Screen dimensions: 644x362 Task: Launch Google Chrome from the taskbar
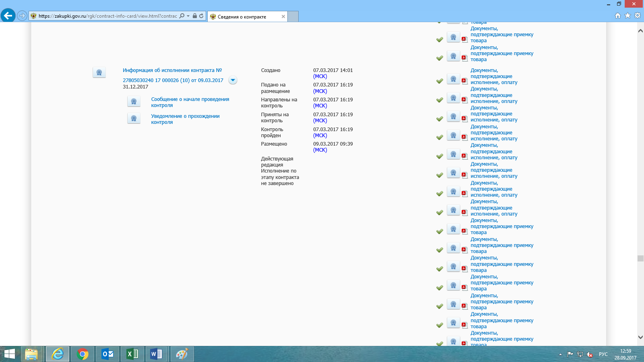(83, 354)
